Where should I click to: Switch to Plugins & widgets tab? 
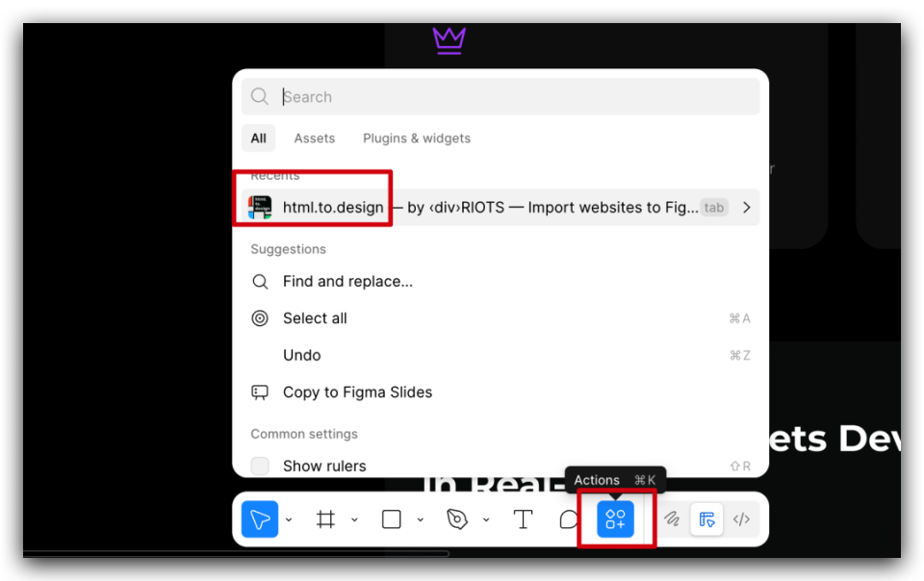417,139
